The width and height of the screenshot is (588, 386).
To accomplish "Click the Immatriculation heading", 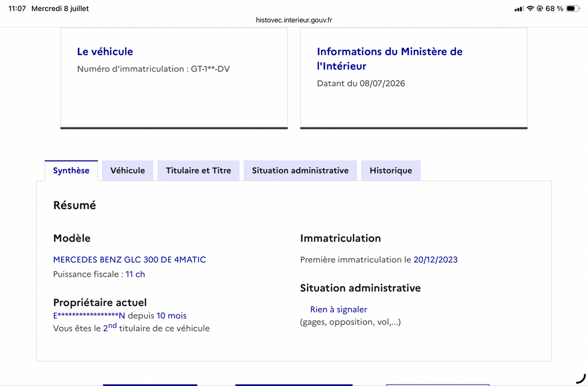I will click(x=341, y=239).
